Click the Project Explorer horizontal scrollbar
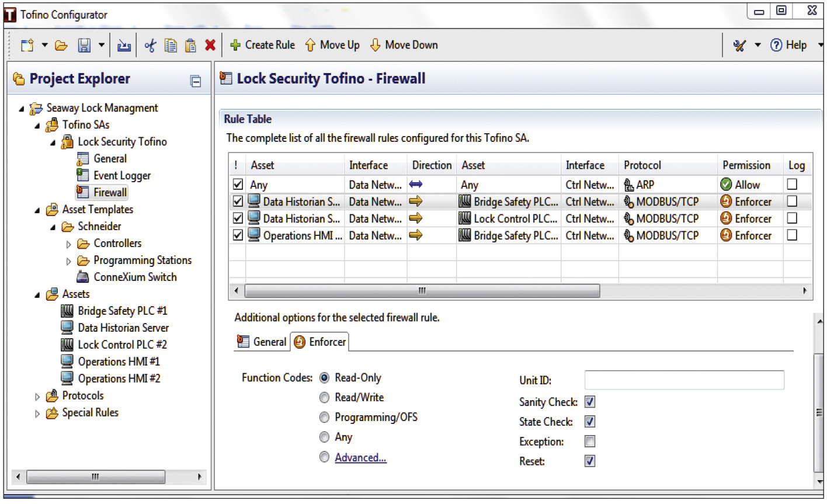This screenshot has height=504, width=827. tap(95, 477)
